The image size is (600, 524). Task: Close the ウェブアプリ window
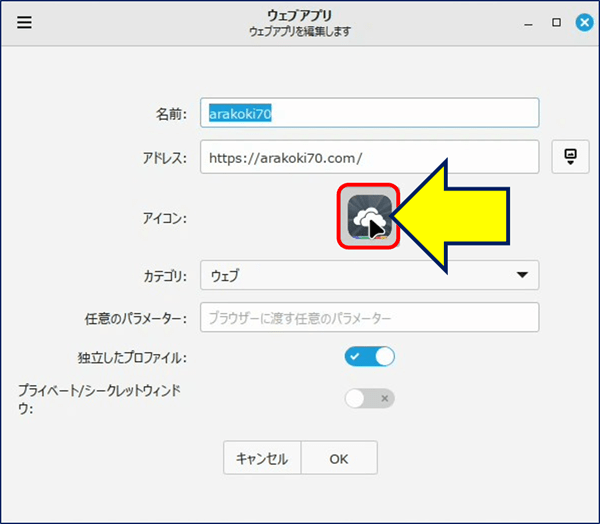(584, 23)
